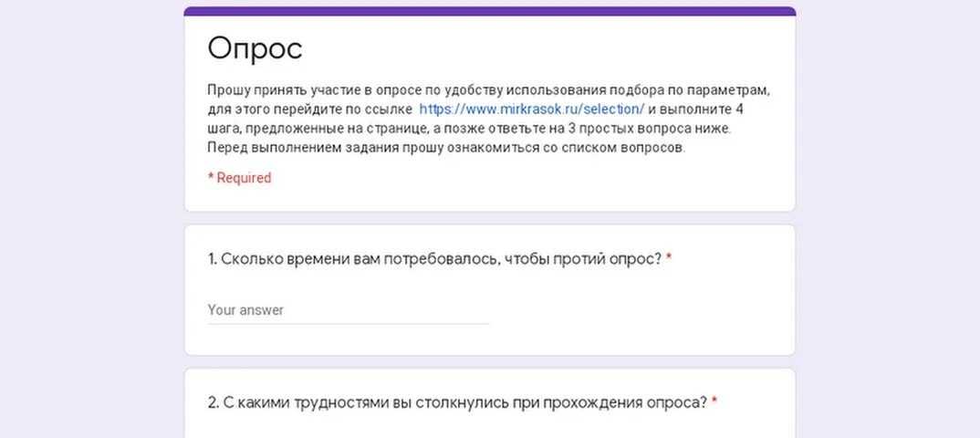Click the number '1.' before the first question
The width and height of the screenshot is (980, 438).
[213, 258]
